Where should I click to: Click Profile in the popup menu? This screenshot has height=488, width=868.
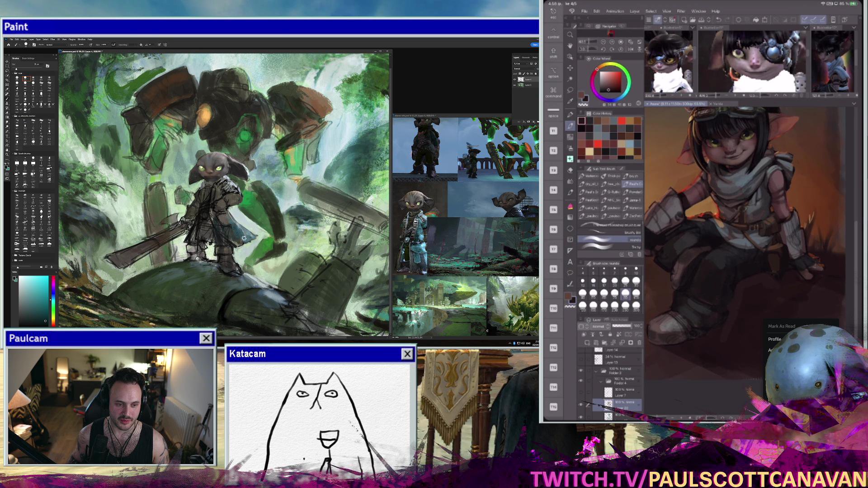[x=774, y=339]
